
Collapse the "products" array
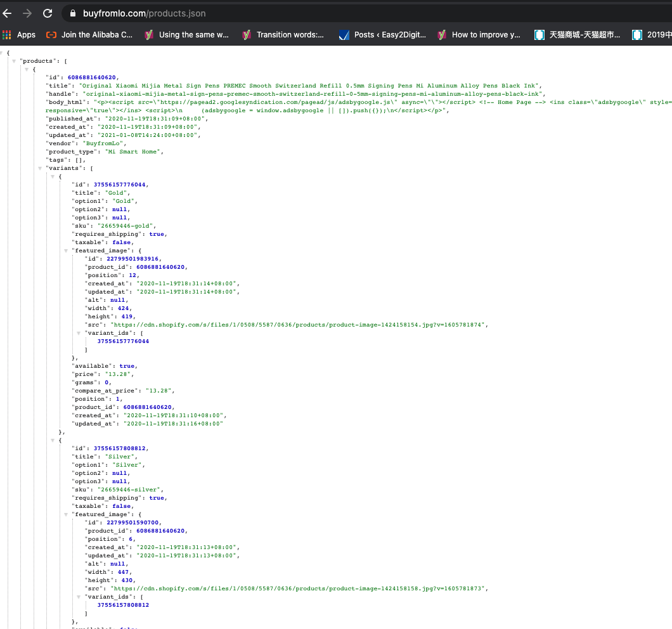coord(14,61)
